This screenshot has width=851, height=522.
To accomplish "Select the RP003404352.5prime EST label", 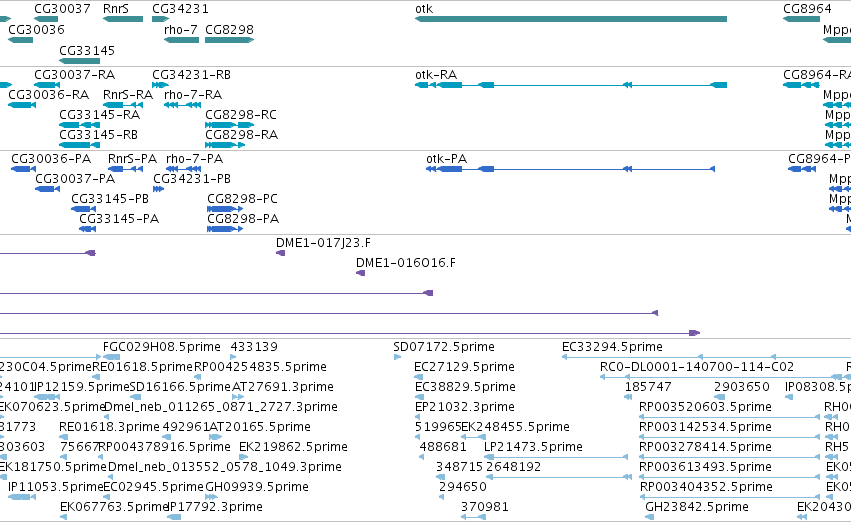I will click(x=706, y=487).
